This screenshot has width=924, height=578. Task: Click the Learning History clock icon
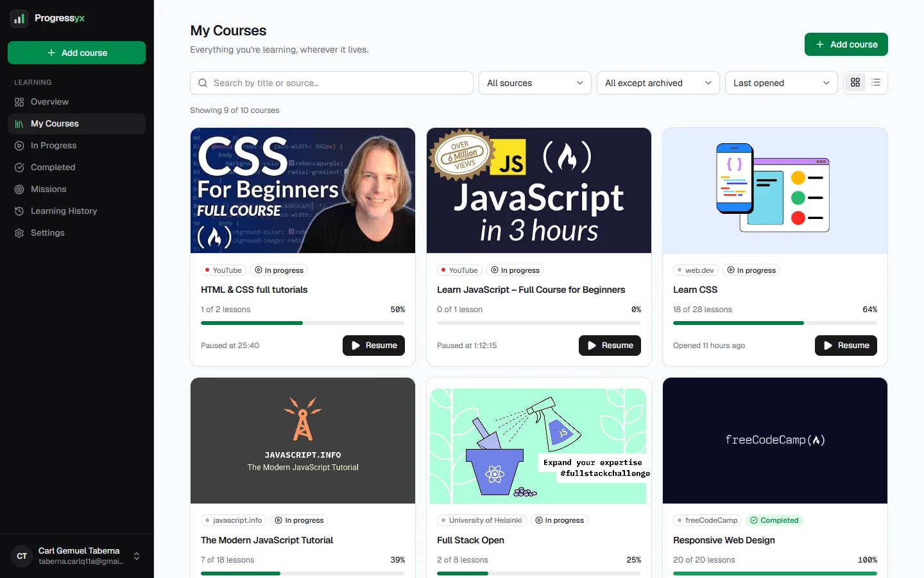point(19,211)
